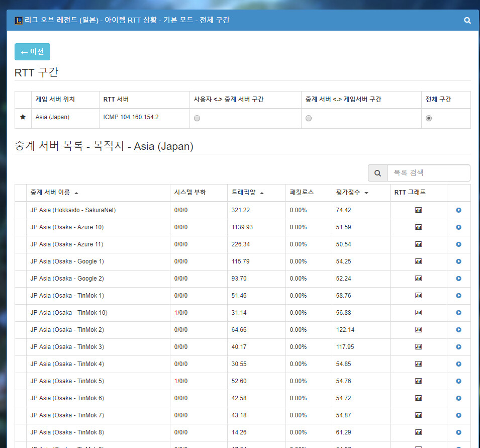Focus the 목록 검색 search field
This screenshot has width=480, height=448.
point(428,173)
